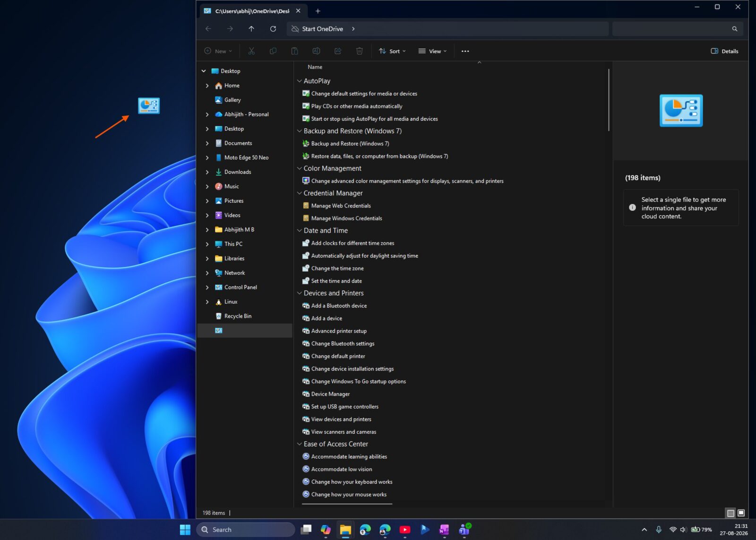Expand the Control Panel tree node
This screenshot has width=756, height=540.
[x=207, y=287]
